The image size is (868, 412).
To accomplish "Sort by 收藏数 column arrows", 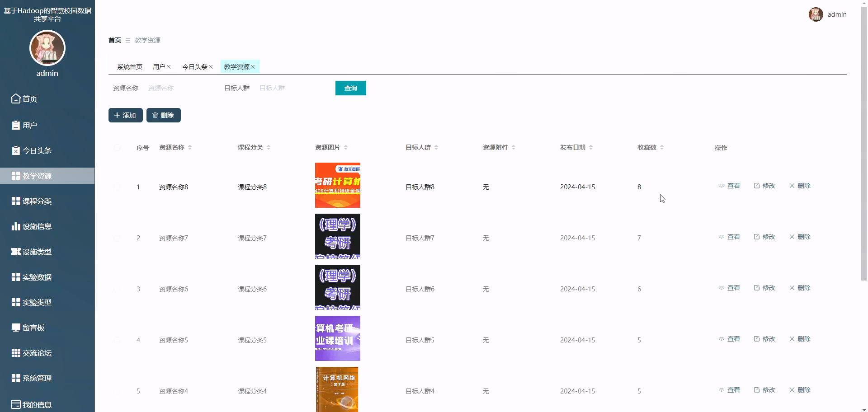I will click(662, 148).
